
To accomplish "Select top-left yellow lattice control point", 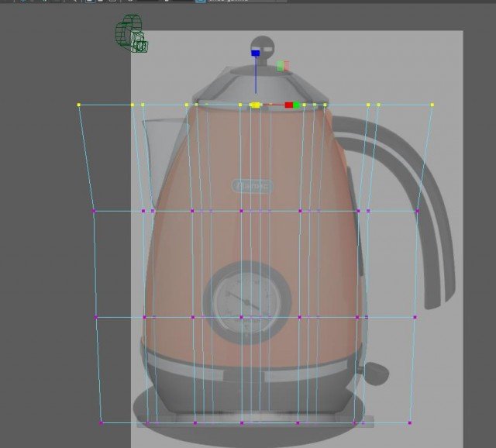I will 79,104.
